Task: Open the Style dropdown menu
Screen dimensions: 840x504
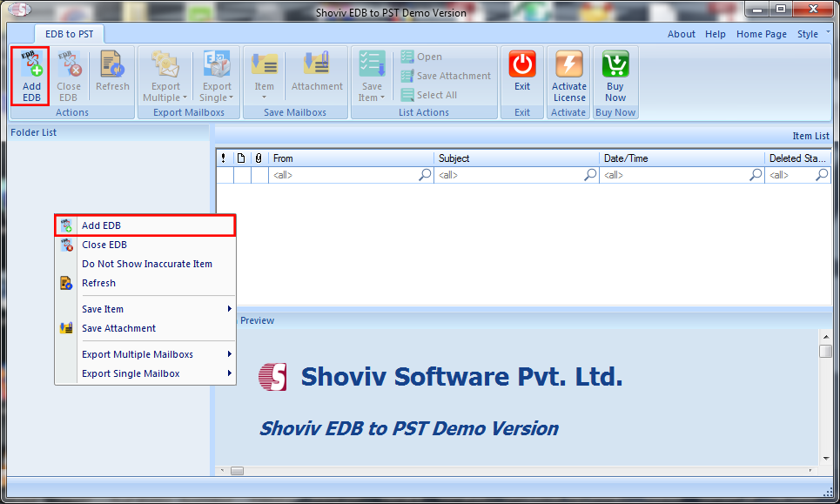Action: [x=813, y=34]
